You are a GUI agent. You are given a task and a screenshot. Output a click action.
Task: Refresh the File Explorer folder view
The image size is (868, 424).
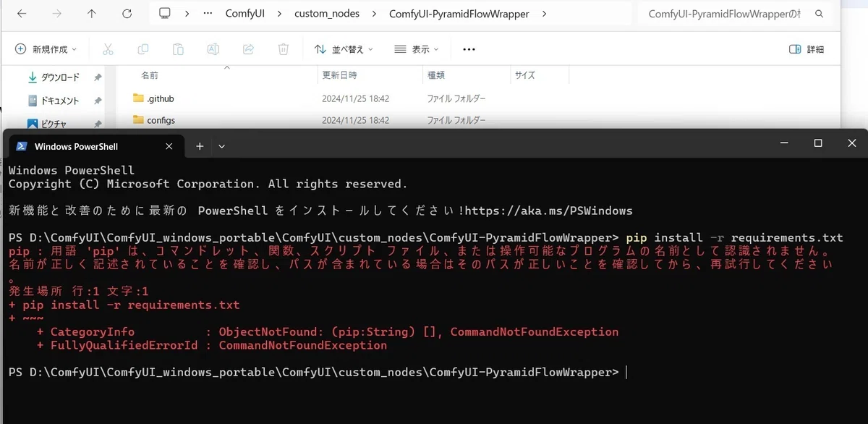click(127, 14)
